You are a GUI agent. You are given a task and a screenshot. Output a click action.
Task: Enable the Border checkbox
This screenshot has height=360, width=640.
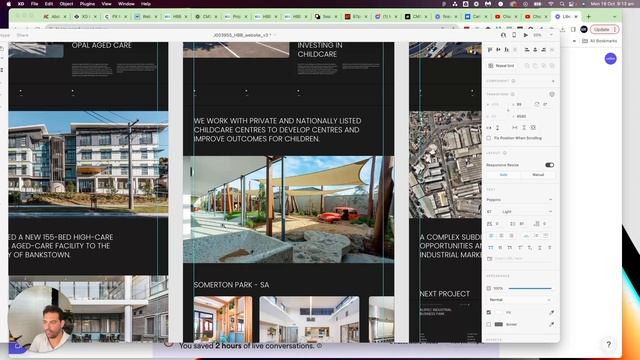(489, 324)
